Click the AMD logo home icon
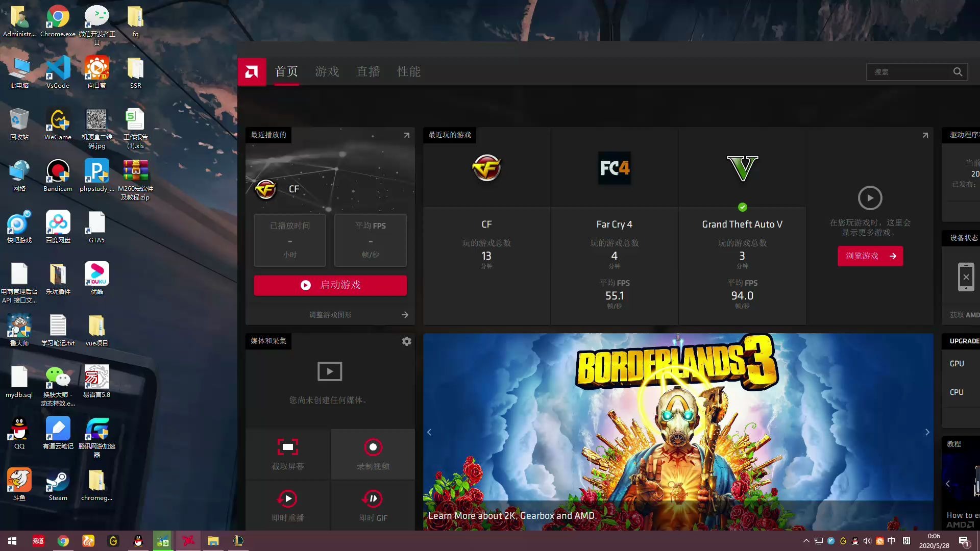Image resolution: width=980 pixels, height=551 pixels. point(252,72)
